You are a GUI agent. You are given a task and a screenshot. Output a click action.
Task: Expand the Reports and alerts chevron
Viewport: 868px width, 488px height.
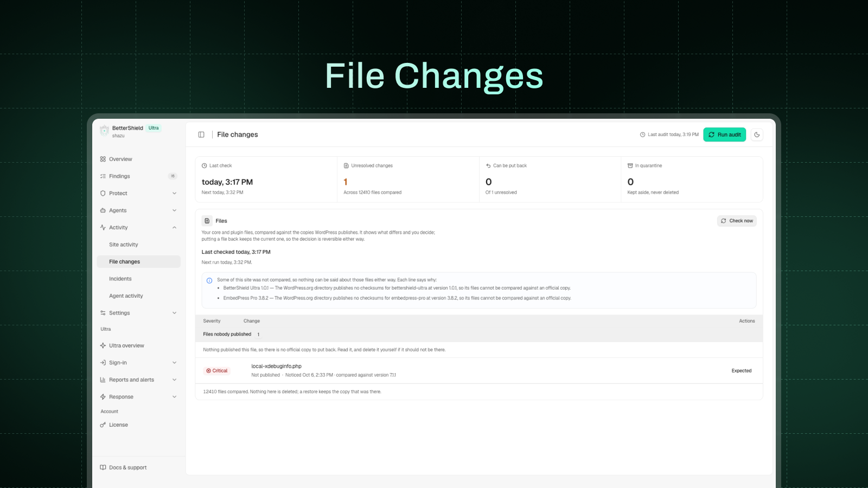[x=175, y=380]
